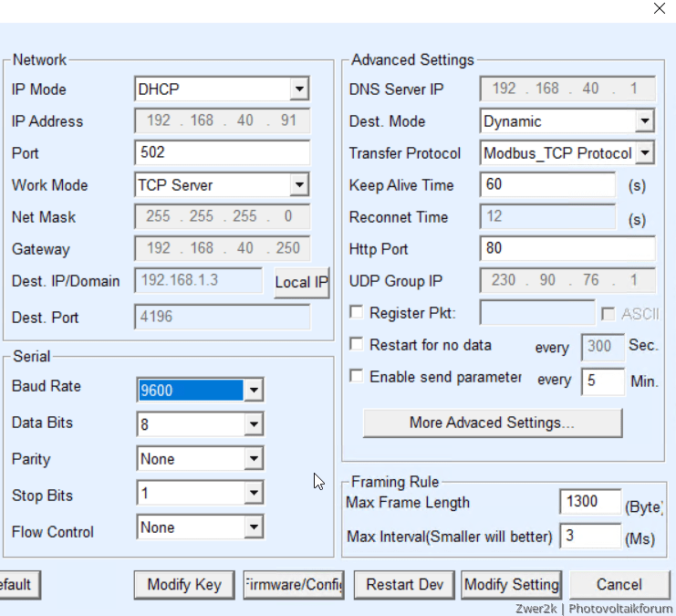
Task: Check the Enable send parameter option
Action: [x=357, y=376]
